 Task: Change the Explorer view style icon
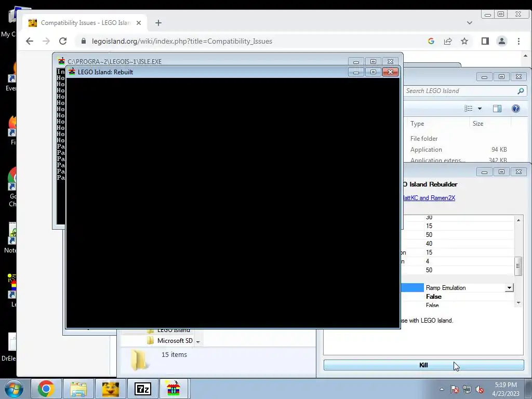click(469, 109)
